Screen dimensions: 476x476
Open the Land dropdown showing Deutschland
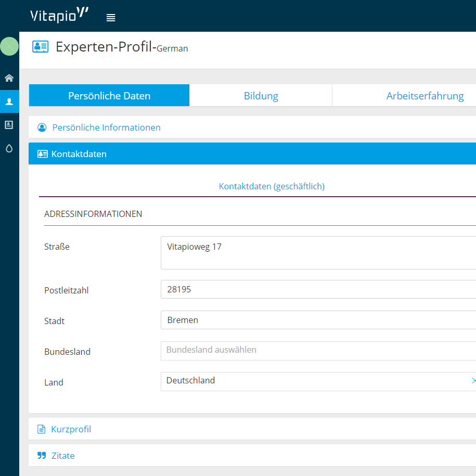click(x=312, y=381)
